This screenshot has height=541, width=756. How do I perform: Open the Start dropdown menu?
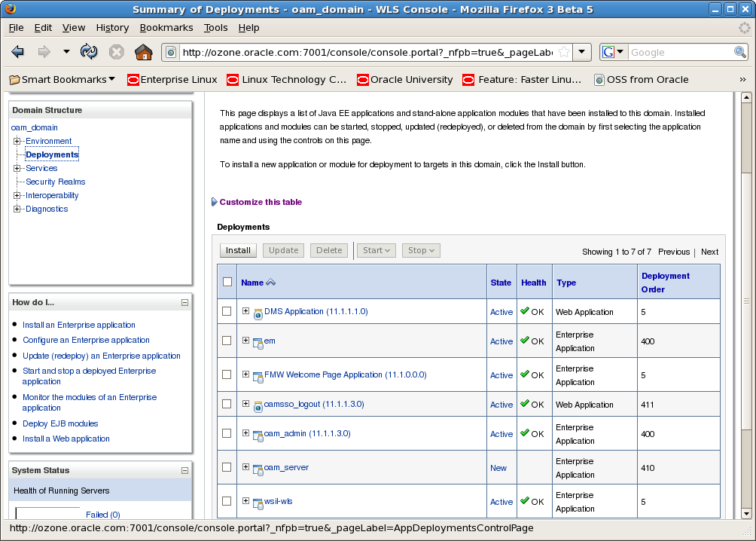point(376,250)
